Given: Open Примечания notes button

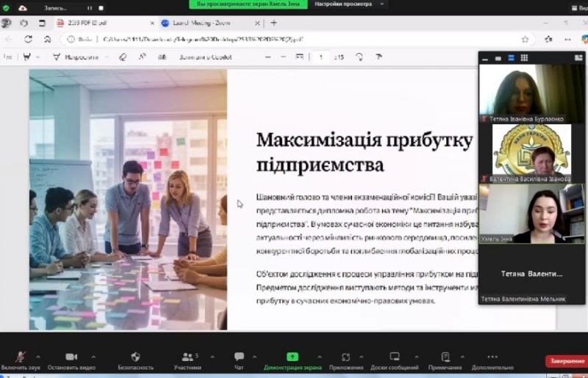Looking at the screenshot, I should (445, 361).
